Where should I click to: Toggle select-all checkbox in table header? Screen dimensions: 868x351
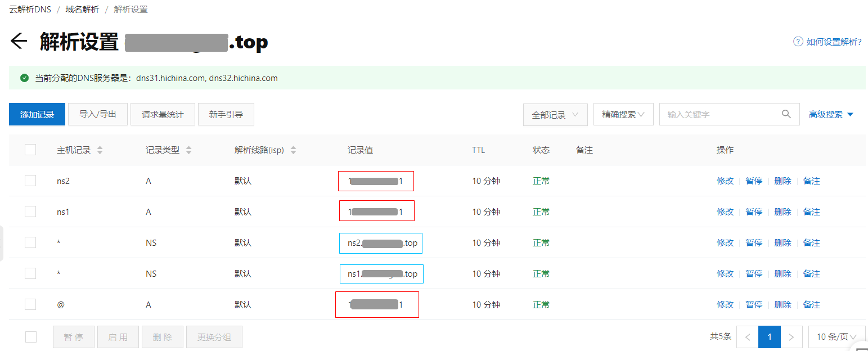[x=30, y=150]
